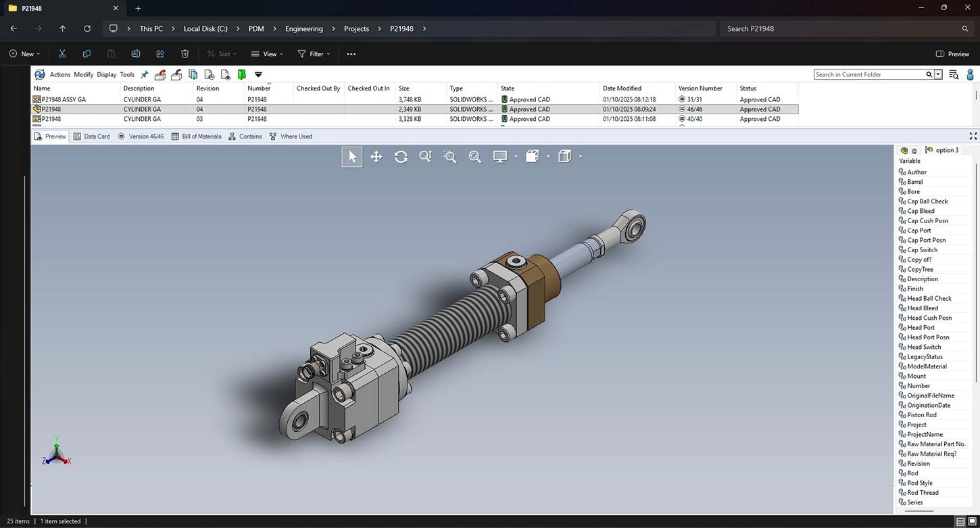Activate the Rotate view tool
Screen dimensions: 980x528
[x=401, y=157]
